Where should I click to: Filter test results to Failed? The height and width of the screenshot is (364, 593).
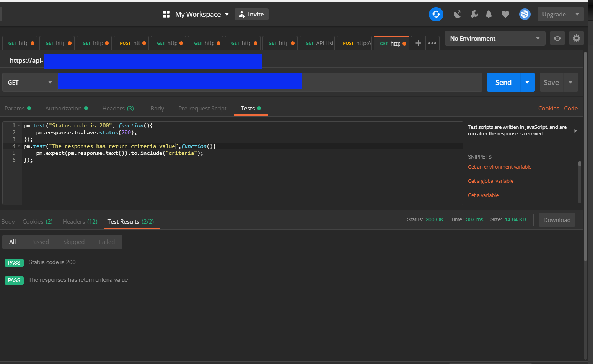coord(107,242)
